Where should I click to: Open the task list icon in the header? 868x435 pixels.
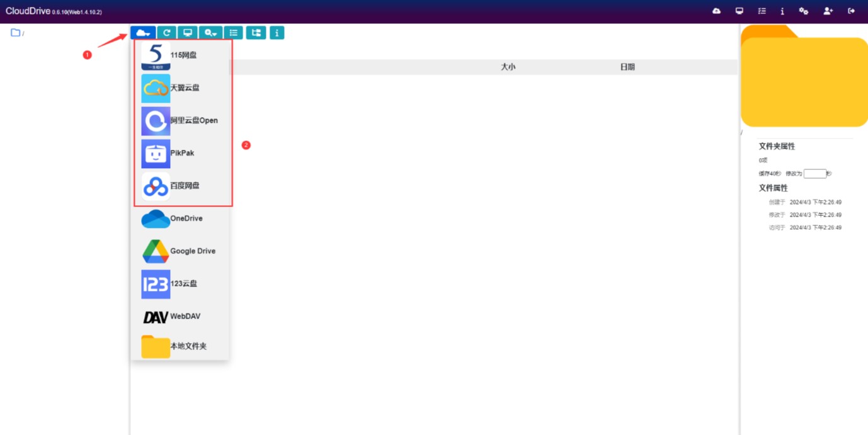pos(762,11)
